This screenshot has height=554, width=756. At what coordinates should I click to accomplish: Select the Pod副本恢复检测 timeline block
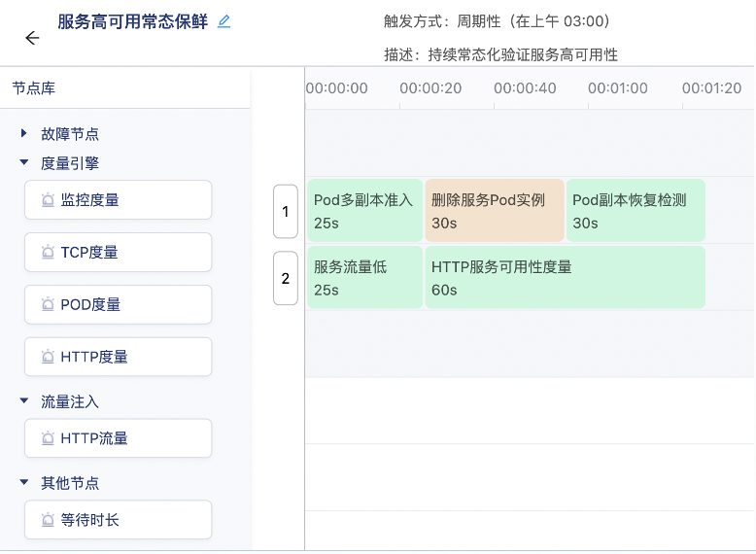pyautogui.click(x=636, y=211)
